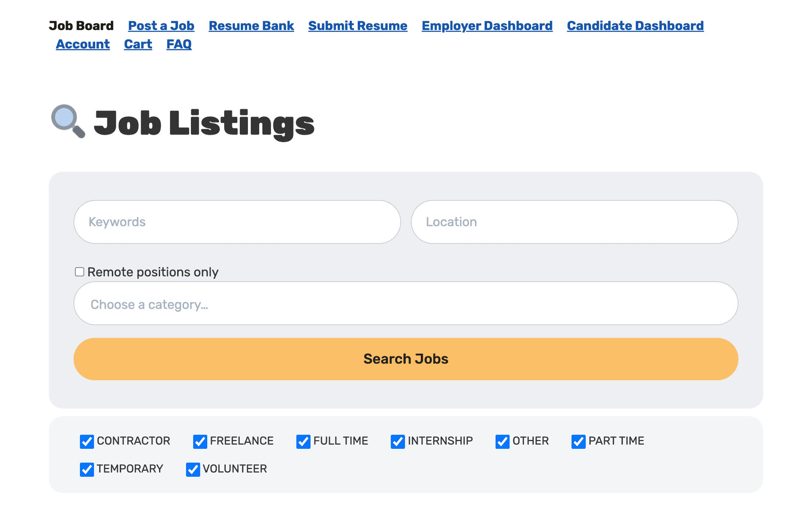Open the Cart page link
The width and height of the screenshot is (812, 516).
coord(138,44)
